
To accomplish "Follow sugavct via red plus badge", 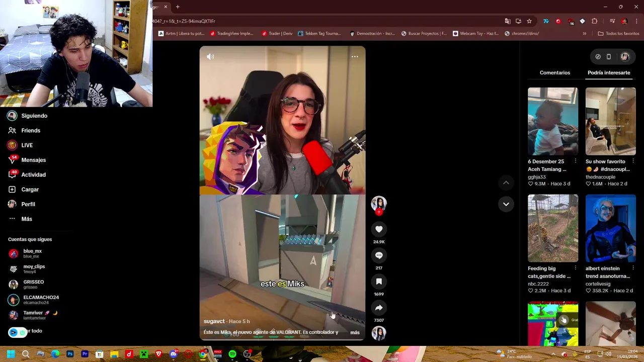I will [379, 212].
